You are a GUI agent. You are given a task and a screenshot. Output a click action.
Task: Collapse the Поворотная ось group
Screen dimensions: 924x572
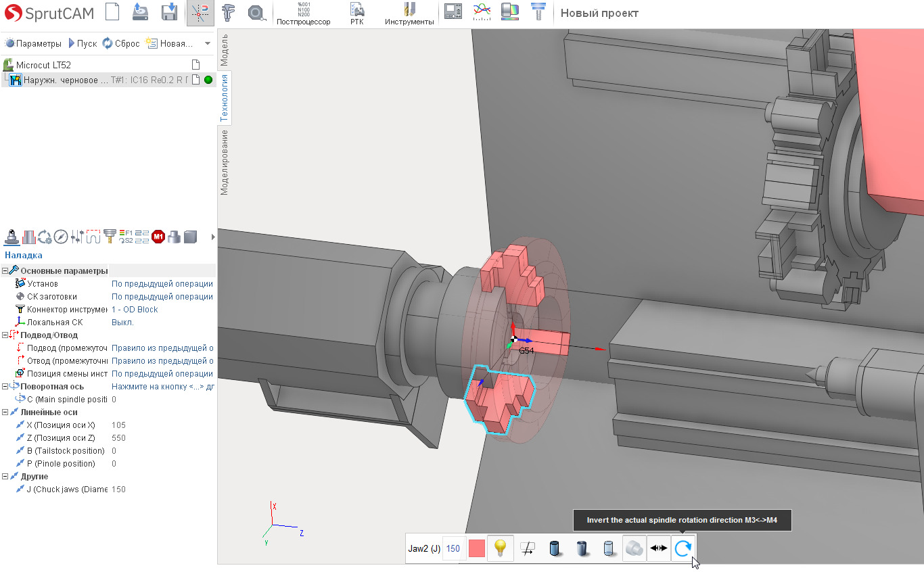pos(5,386)
